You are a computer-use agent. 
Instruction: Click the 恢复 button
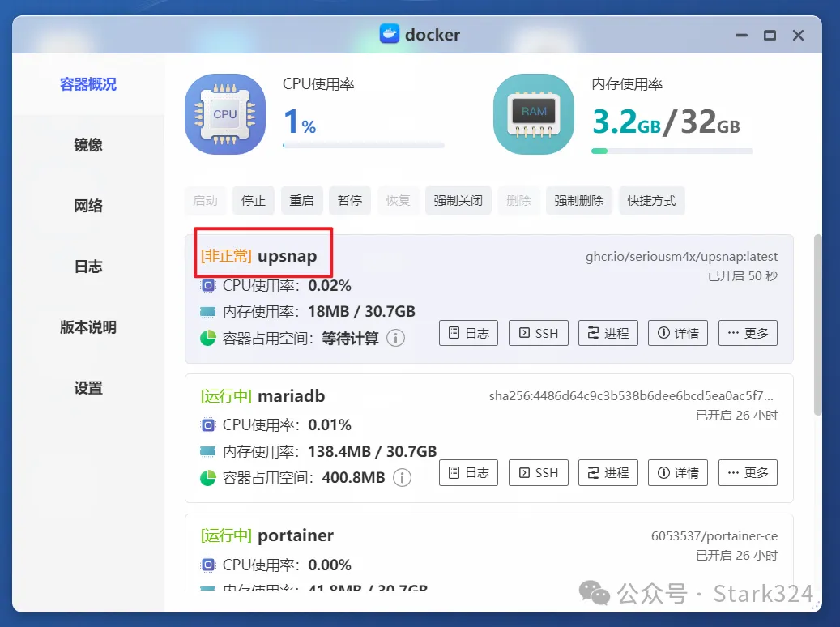[x=398, y=200]
